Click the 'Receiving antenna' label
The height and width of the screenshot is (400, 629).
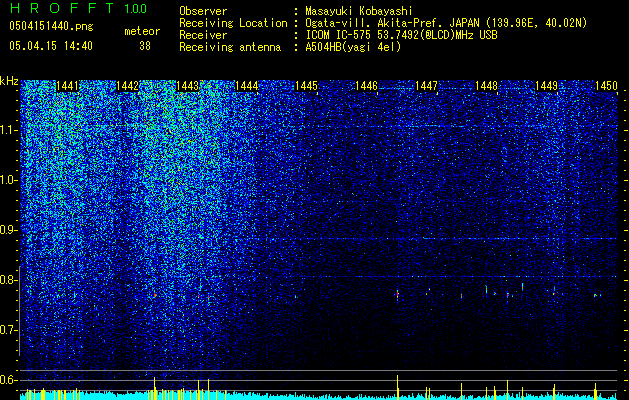[x=230, y=47]
